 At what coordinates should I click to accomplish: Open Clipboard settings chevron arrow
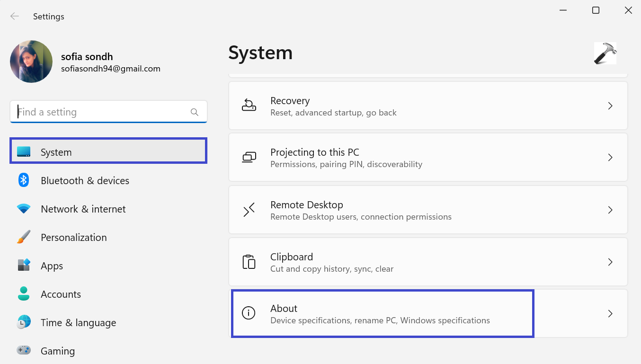coord(610,262)
